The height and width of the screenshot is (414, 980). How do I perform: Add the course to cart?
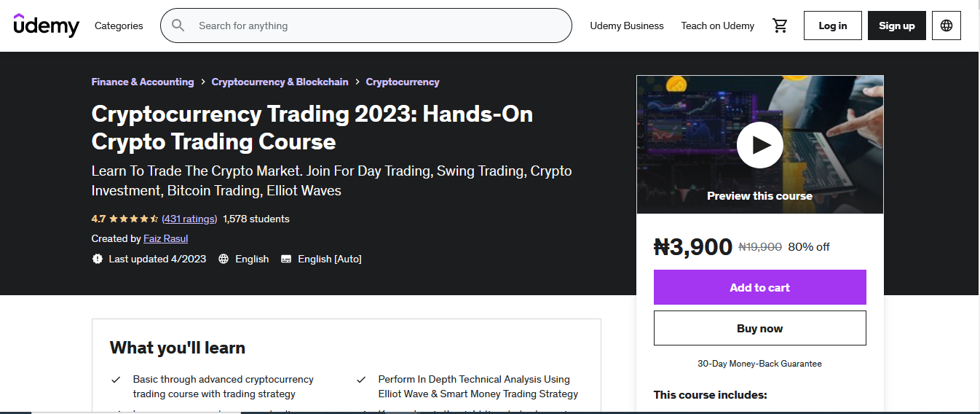[x=760, y=287]
